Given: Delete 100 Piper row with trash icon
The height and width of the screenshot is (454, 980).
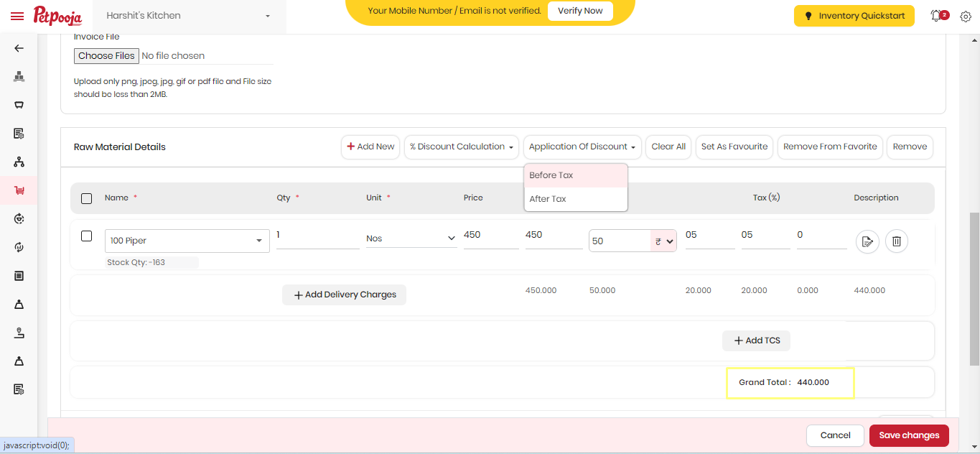Looking at the screenshot, I should [x=897, y=241].
